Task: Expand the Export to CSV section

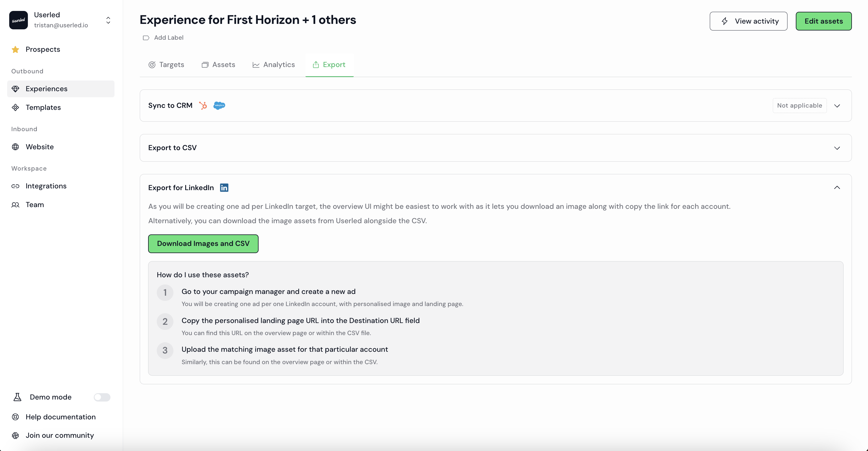Action: [837, 148]
